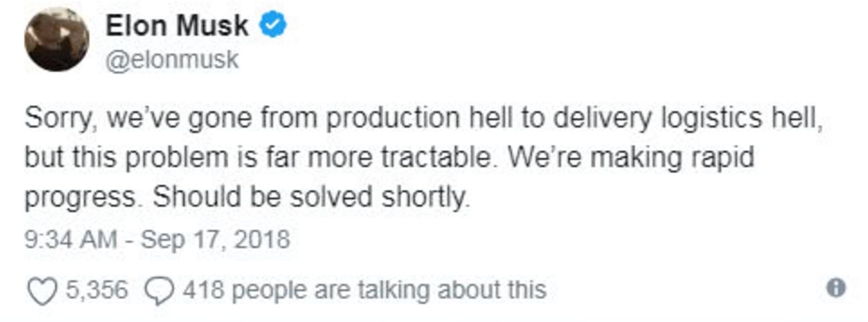Like the tweet with the heart icon

point(42,291)
